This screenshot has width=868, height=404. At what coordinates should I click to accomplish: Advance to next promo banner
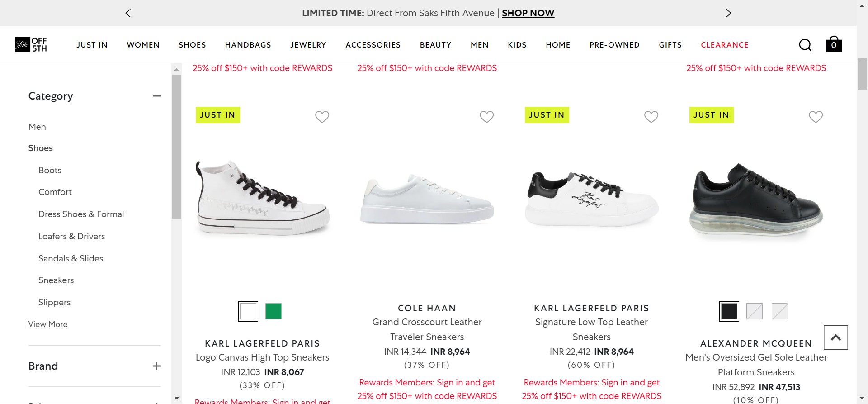728,13
